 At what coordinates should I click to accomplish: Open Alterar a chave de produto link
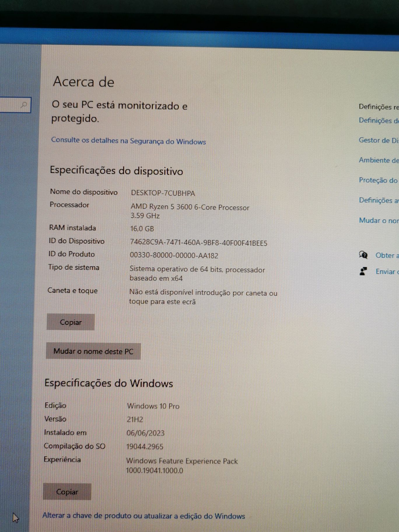[144, 516]
